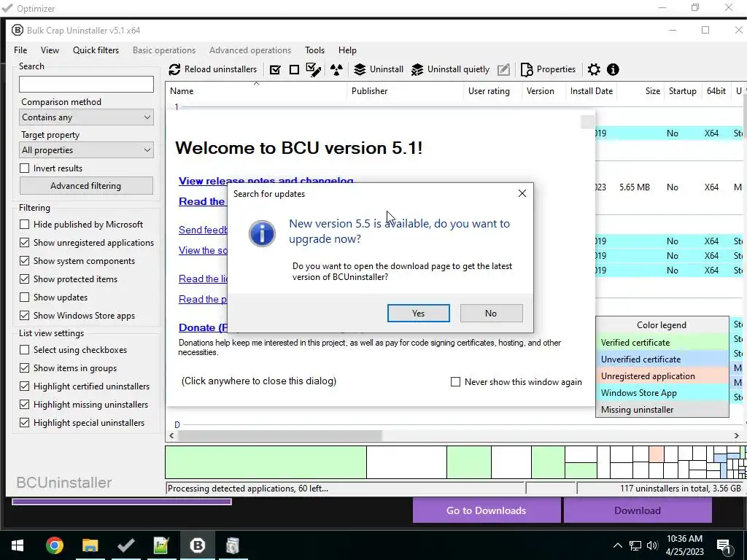The width and height of the screenshot is (747, 560).
Task: Open the Advanced operations menu
Action: (x=250, y=50)
